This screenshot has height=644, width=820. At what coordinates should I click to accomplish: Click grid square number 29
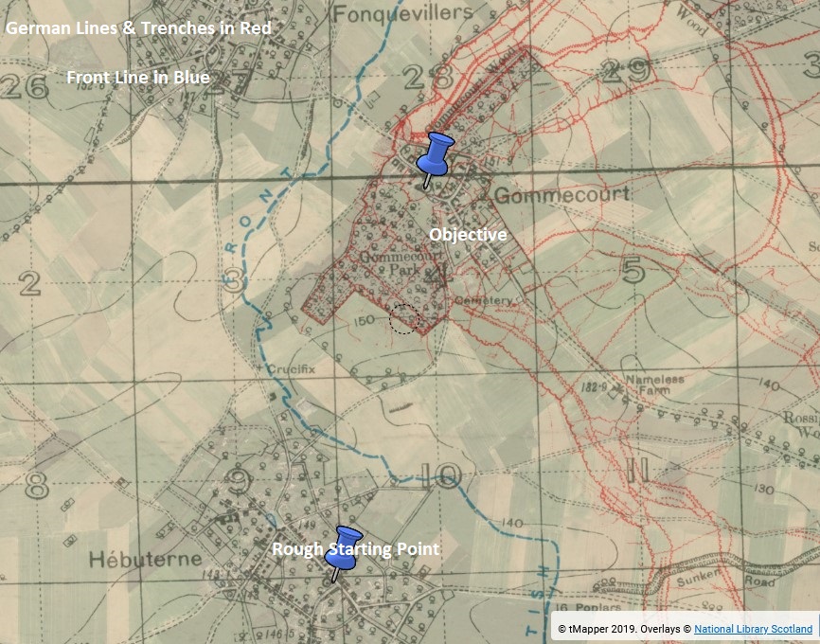point(626,72)
